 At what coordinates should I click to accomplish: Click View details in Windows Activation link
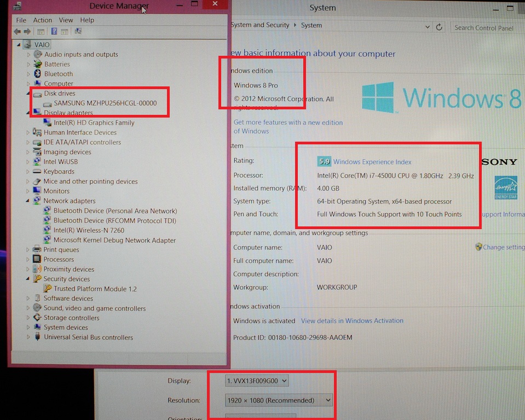click(352, 320)
